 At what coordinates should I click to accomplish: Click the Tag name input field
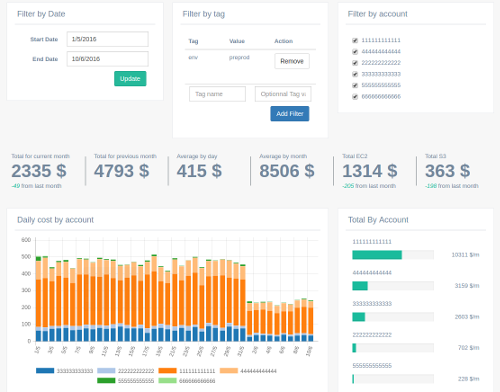[x=217, y=94]
